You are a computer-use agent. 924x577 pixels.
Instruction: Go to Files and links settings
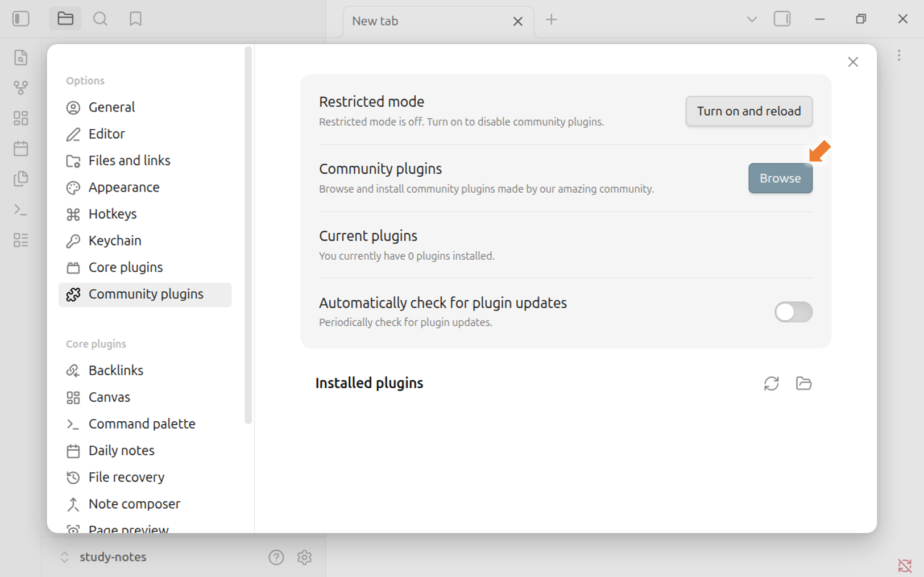145,160
